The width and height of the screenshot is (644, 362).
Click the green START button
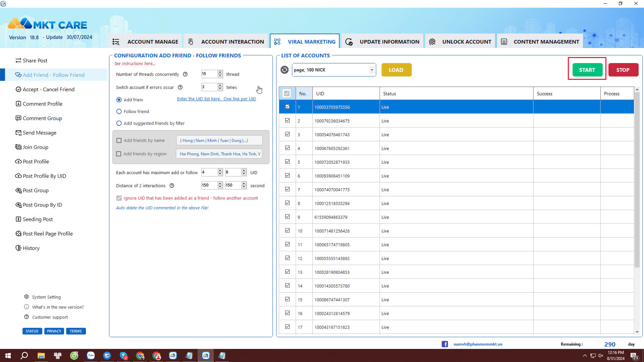pos(587,70)
